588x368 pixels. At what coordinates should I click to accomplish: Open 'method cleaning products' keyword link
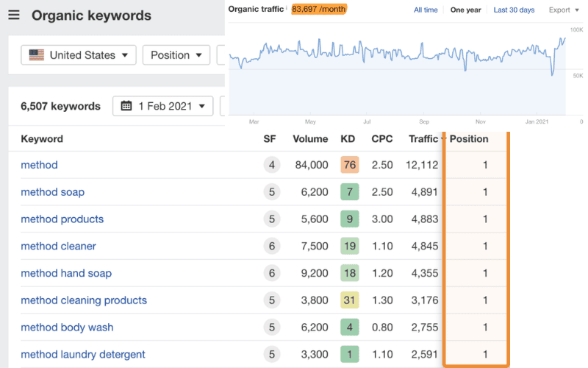tap(84, 300)
